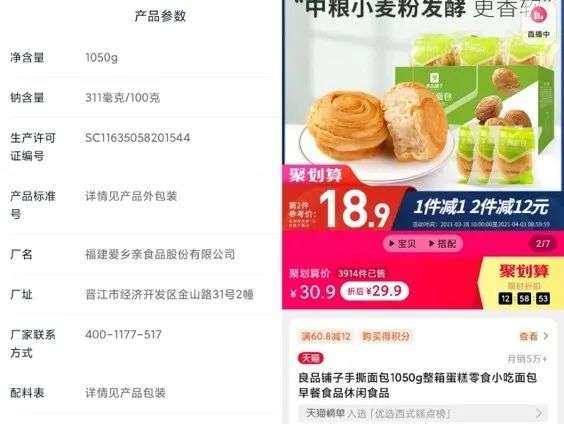Click the 2/7 image counter badge
The height and width of the screenshot is (424, 564).
tap(542, 244)
